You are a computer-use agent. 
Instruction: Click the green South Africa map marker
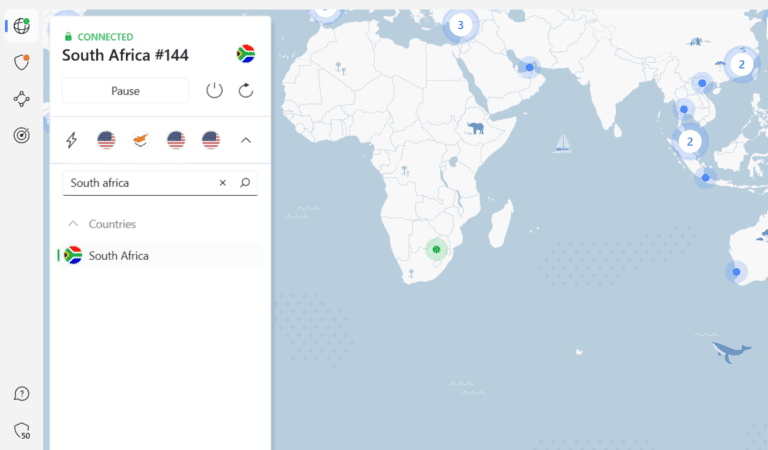click(x=436, y=249)
